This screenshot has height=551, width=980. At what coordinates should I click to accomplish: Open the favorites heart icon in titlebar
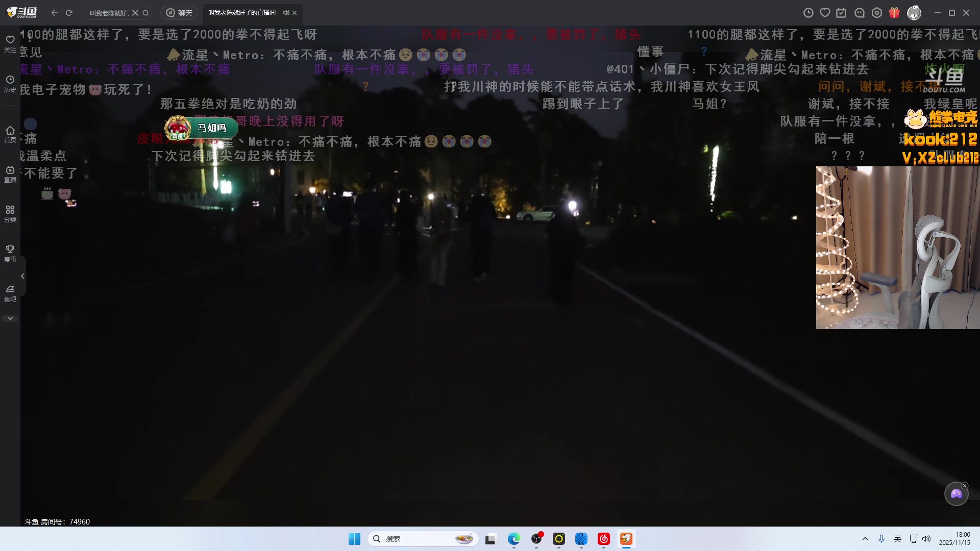pos(825,13)
